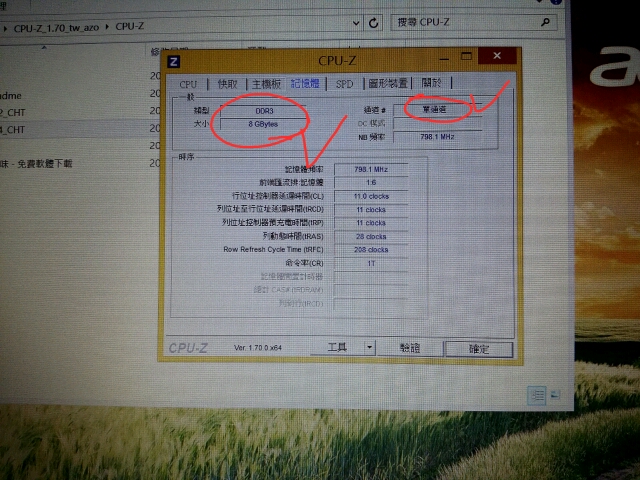The image size is (640, 480).
Task: Click the 確定 (OK) button
Action: coord(479,349)
